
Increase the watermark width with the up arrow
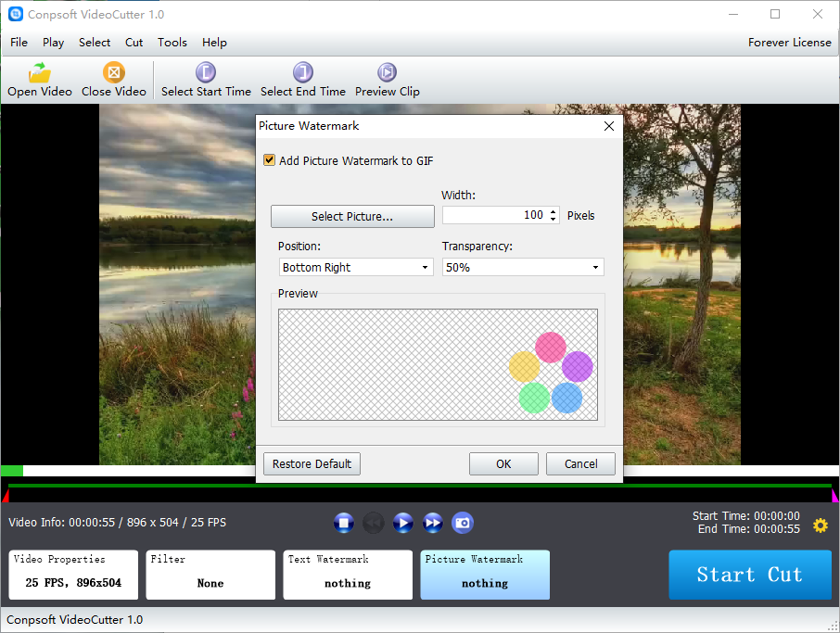pyautogui.click(x=554, y=211)
